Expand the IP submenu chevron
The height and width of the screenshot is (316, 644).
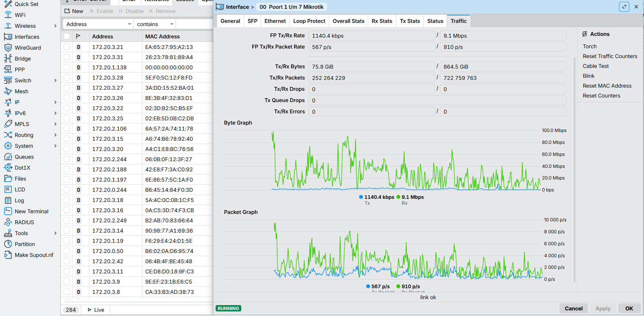click(55, 102)
